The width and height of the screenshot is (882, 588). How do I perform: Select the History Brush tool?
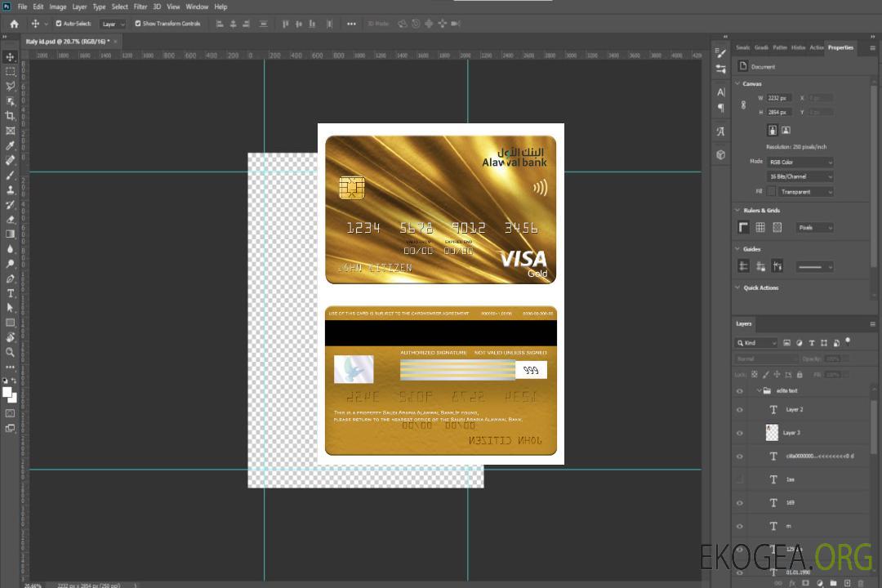tap(10, 205)
